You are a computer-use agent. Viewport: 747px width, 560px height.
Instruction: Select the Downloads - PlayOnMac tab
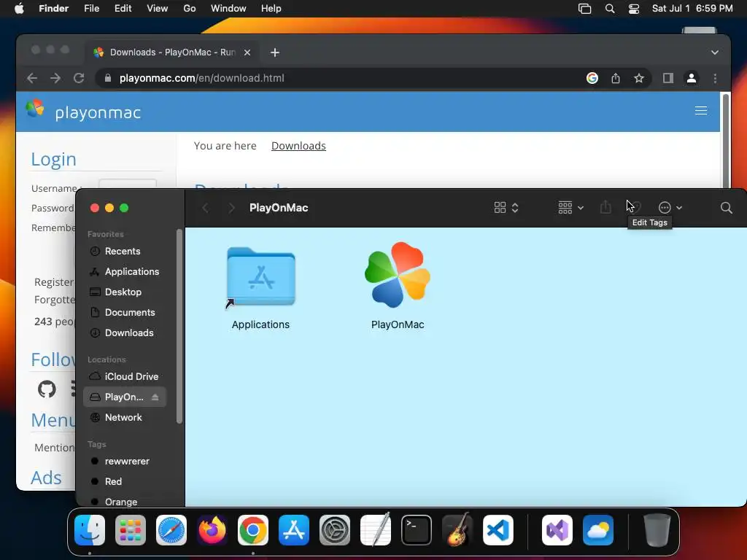pos(172,52)
